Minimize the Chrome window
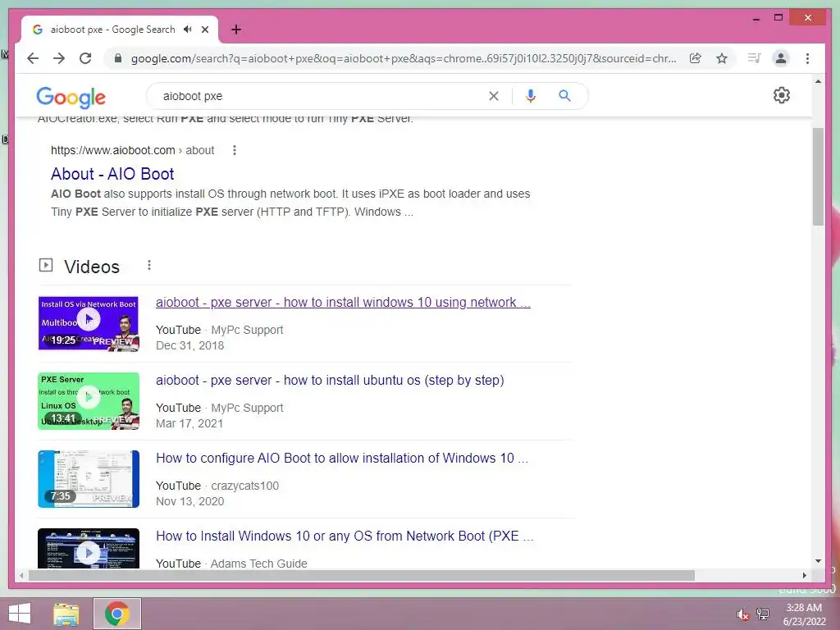 pos(756,18)
